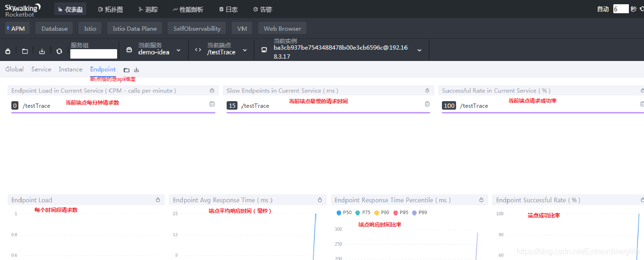644x260 pixels.
Task: Toggle the P95 legend series
Action: pyautogui.click(x=400, y=213)
